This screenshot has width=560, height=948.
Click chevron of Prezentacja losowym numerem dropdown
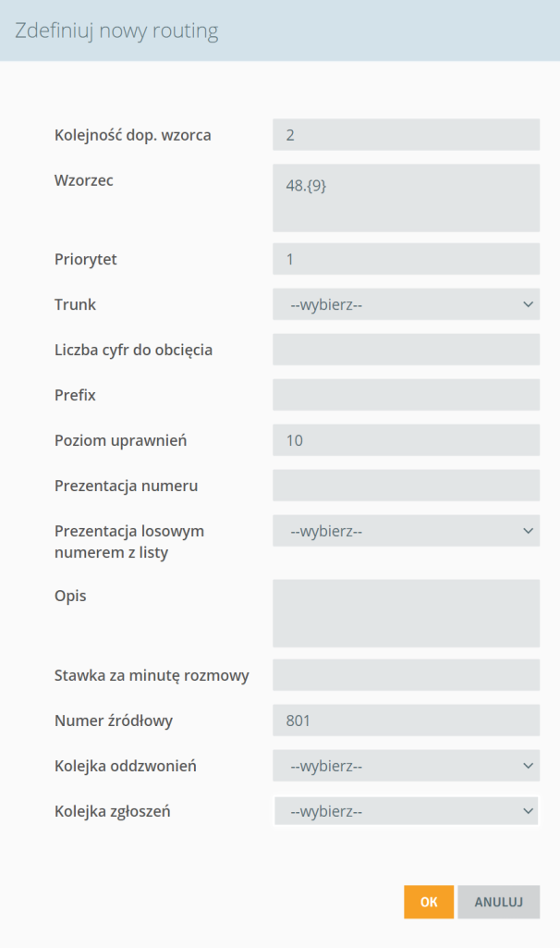528,531
